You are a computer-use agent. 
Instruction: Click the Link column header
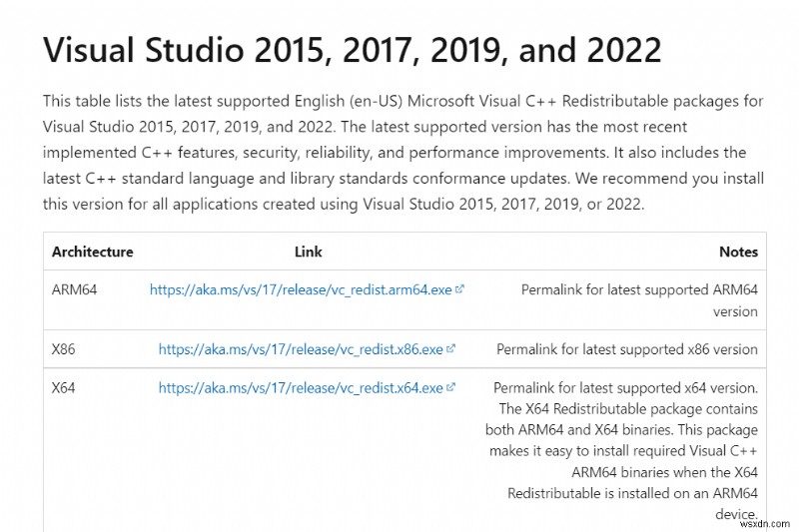[x=309, y=252]
